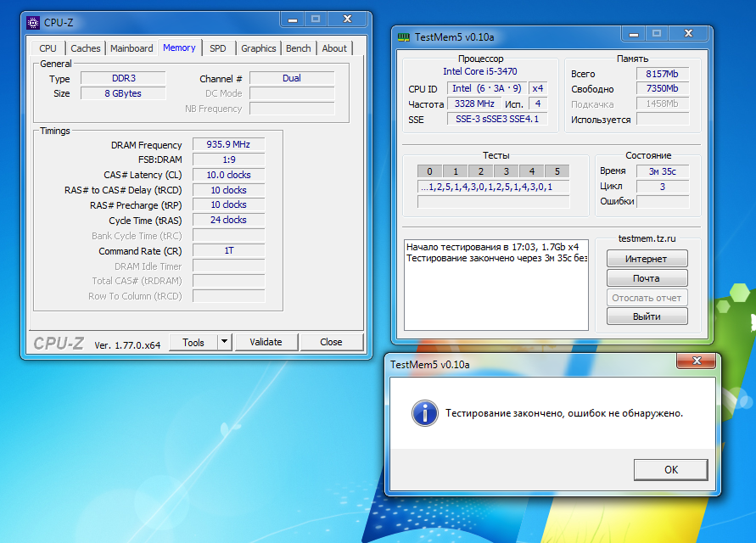This screenshot has height=543, width=756.
Task: Click the empty progress bar under tests
Action: (x=493, y=202)
